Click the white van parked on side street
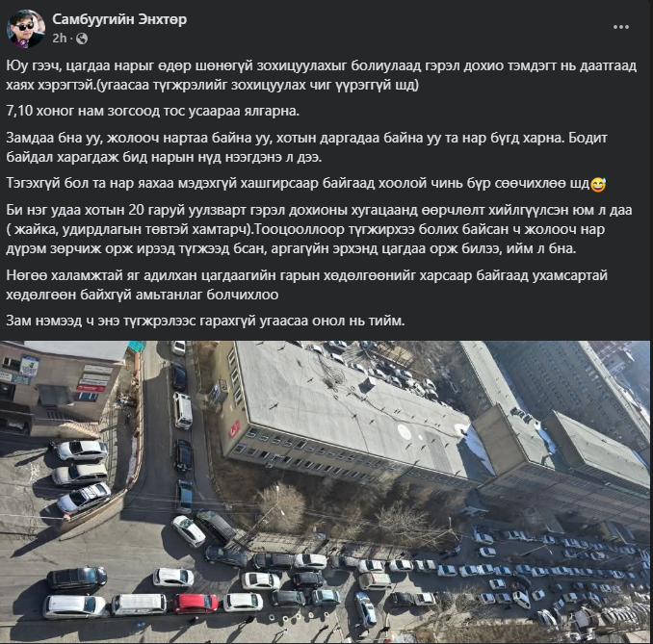 click(x=182, y=410)
